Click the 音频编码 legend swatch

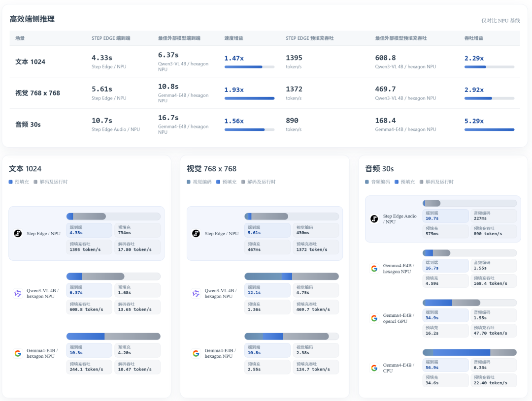[367, 182]
